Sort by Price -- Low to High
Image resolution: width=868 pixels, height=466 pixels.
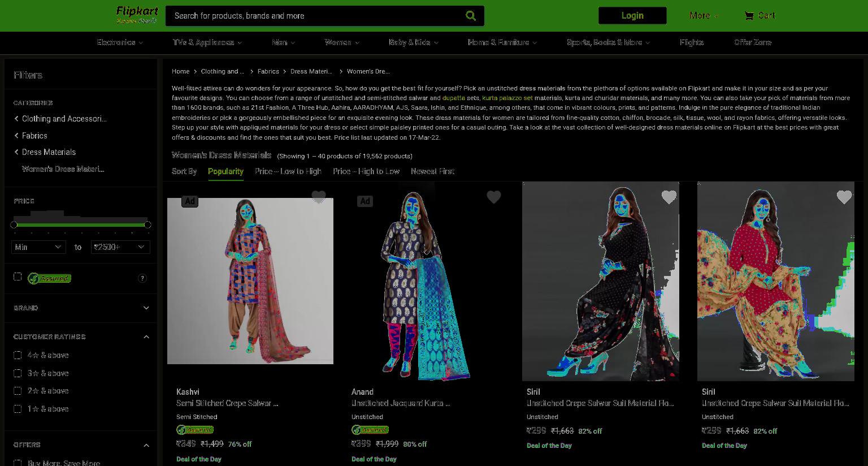(288, 171)
